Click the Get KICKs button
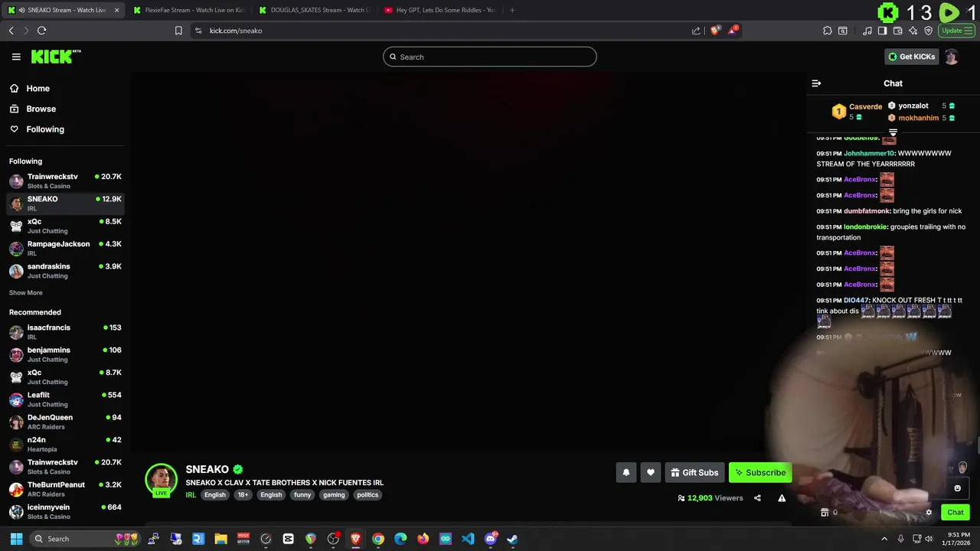Image resolution: width=980 pixels, height=551 pixels. click(x=911, y=57)
